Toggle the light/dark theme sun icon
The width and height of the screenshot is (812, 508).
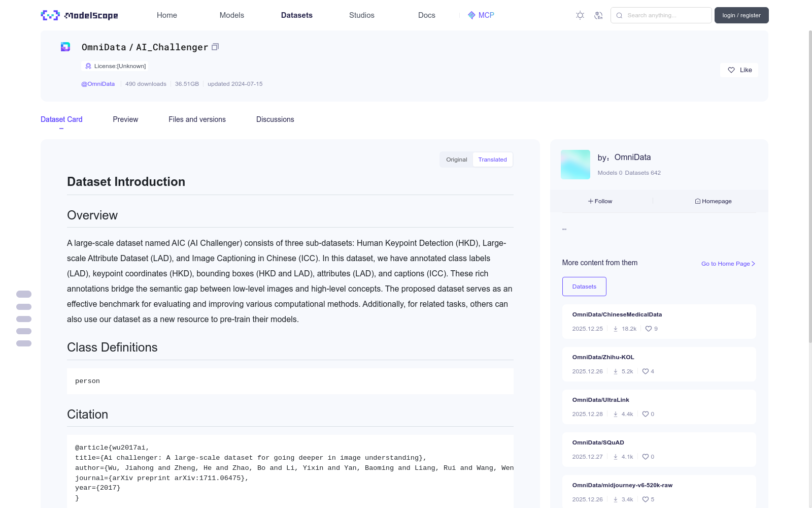click(x=580, y=15)
